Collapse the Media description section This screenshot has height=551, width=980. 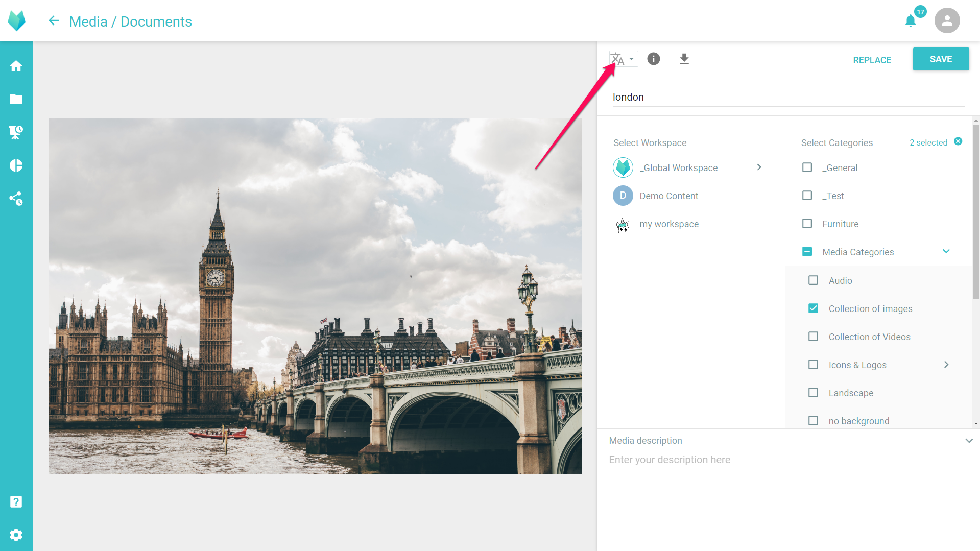pos(969,441)
